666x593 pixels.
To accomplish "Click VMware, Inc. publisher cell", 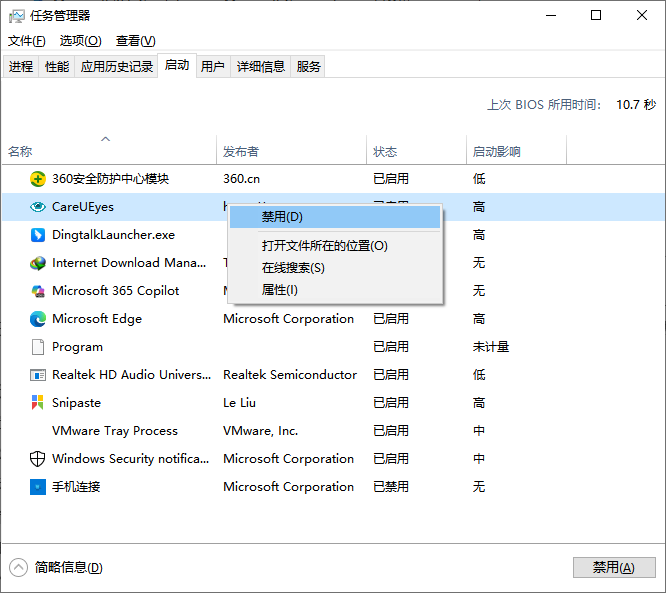I will pos(261,431).
